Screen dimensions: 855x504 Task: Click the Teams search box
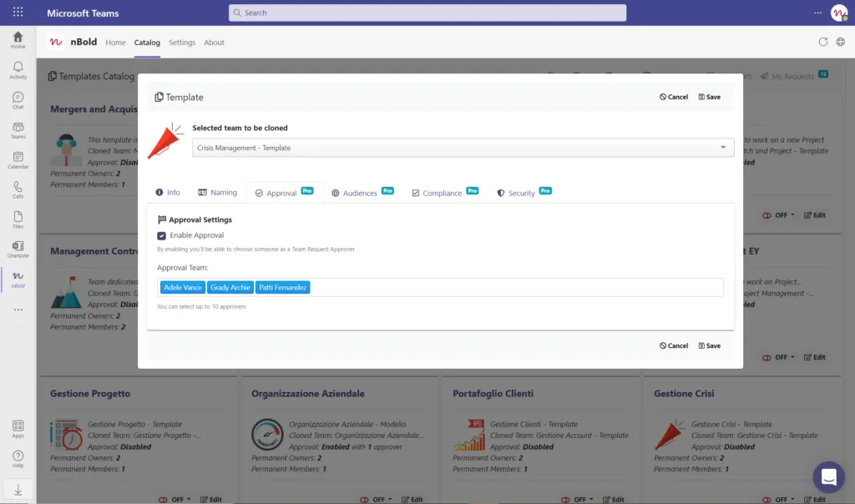pos(427,13)
